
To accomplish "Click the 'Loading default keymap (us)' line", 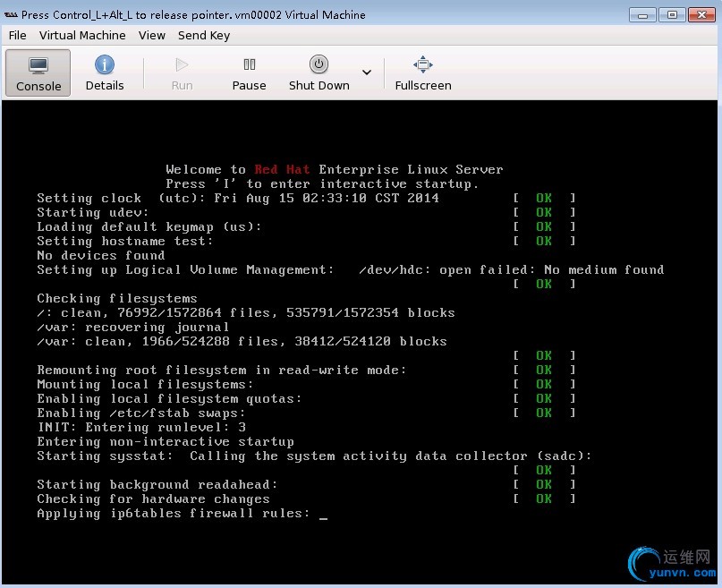I will point(149,227).
